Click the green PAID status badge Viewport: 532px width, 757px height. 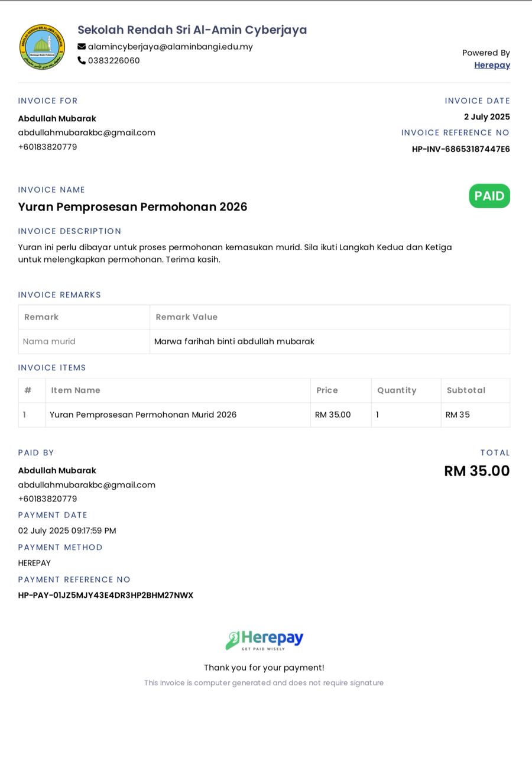(x=489, y=196)
